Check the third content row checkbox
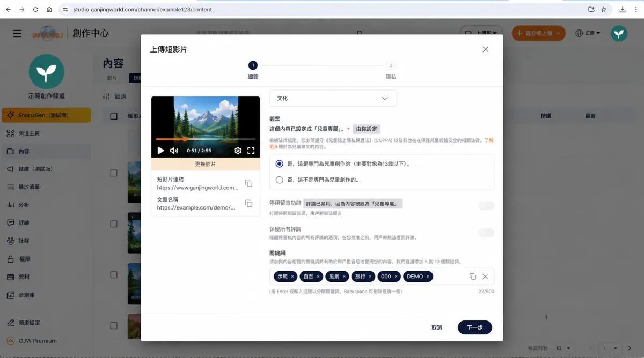The height and width of the screenshot is (358, 644). tap(114, 274)
